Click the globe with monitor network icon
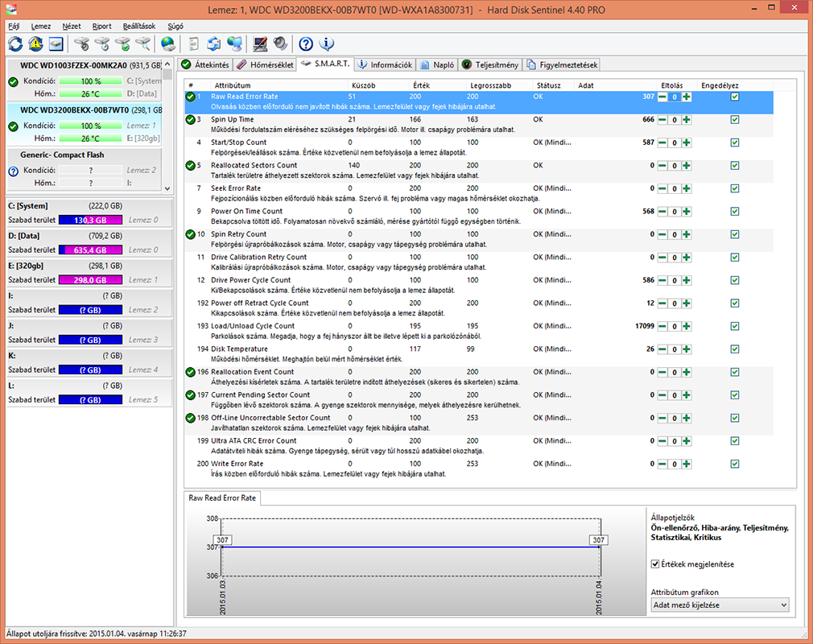Screen dimensions: 813x644 [x=234, y=44]
